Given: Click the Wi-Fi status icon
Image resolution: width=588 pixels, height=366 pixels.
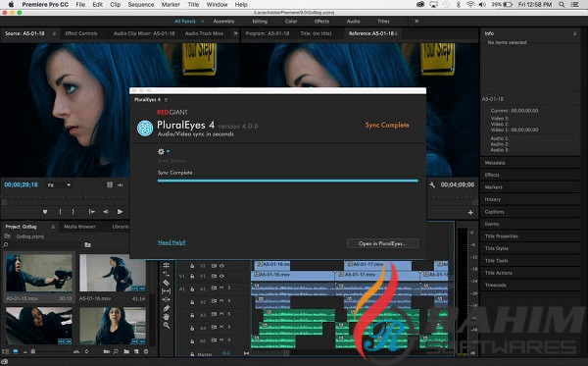Looking at the screenshot, I should pos(469,5).
